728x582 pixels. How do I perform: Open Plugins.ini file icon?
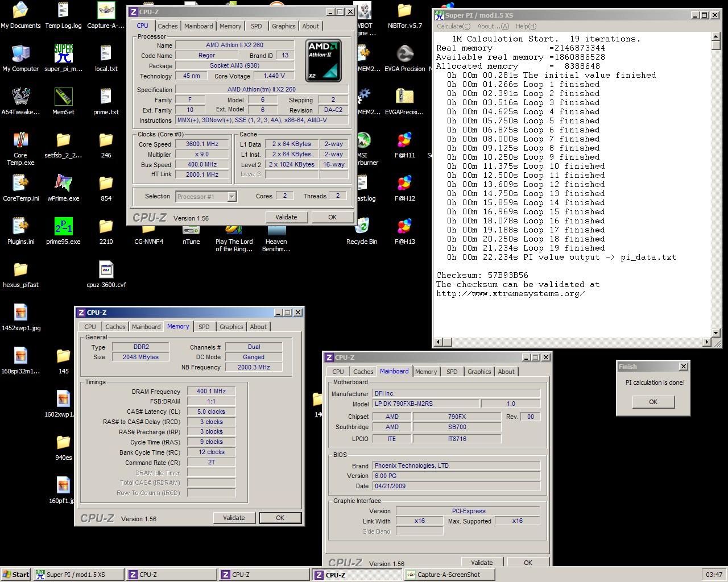tap(20, 231)
